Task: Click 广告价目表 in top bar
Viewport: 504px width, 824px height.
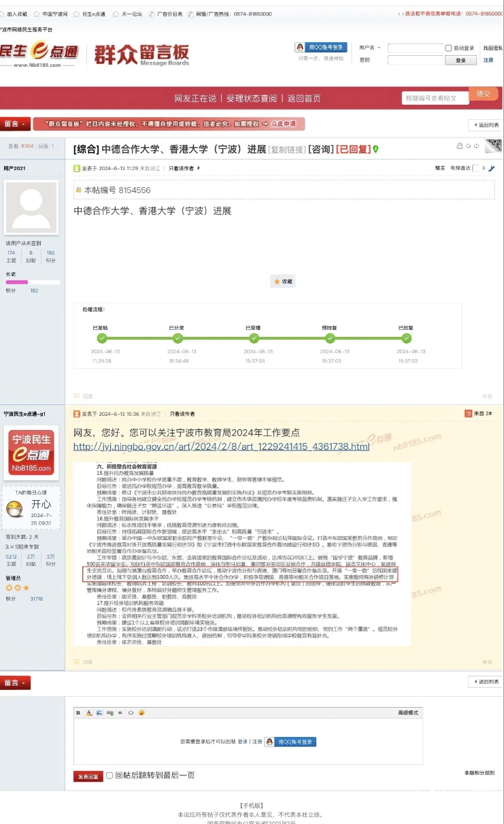Action: coord(170,14)
